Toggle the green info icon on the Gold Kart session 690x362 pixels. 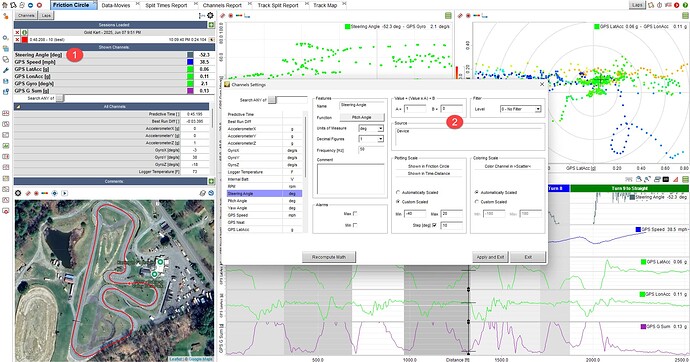pyautogui.click(x=25, y=33)
